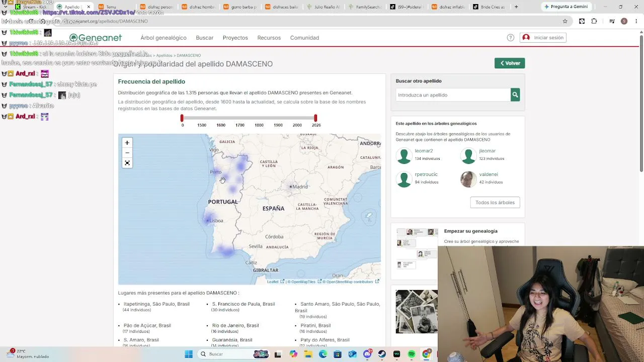This screenshot has height=362, width=644.
Task: Click the right year slider handle at 2026
Action: (315, 118)
